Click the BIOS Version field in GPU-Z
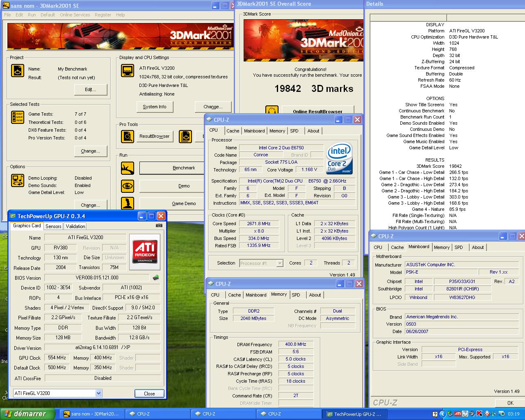 tap(97, 278)
